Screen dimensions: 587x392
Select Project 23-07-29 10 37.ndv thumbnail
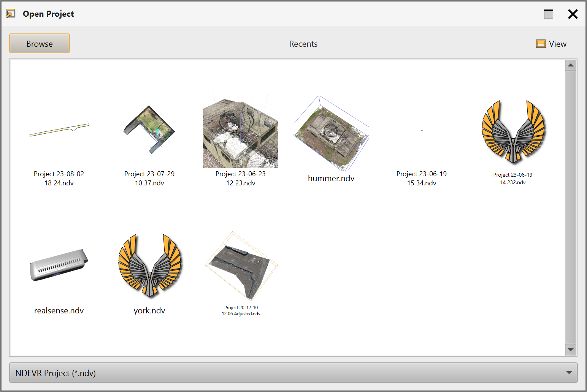(149, 130)
